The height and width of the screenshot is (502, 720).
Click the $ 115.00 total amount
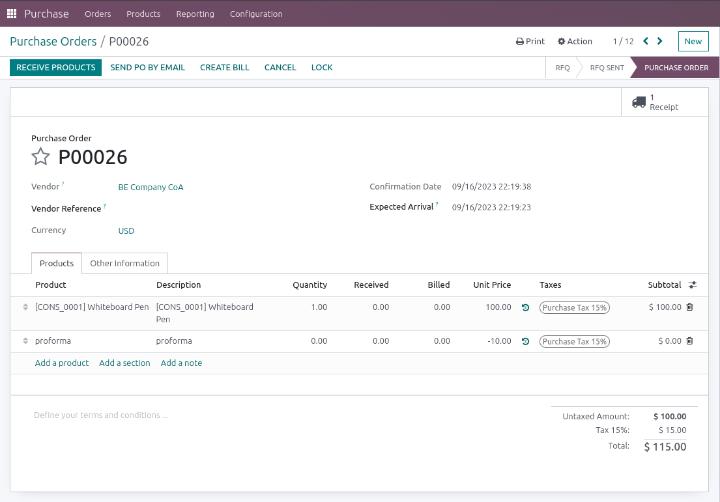665,447
